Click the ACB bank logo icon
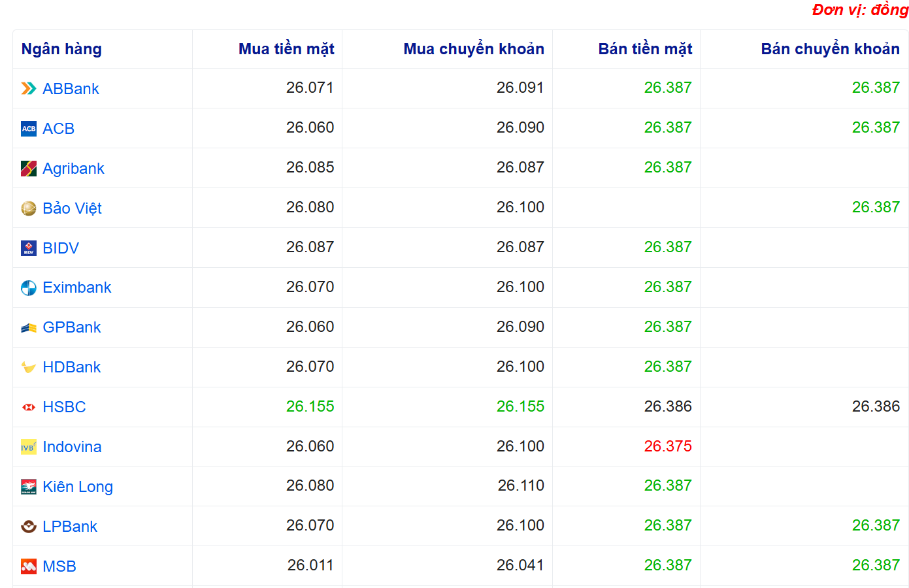 pos(28,129)
